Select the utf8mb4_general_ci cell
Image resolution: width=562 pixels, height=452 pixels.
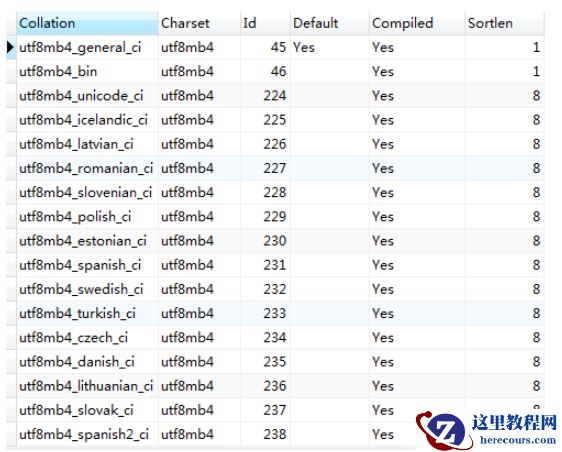[x=87, y=47]
